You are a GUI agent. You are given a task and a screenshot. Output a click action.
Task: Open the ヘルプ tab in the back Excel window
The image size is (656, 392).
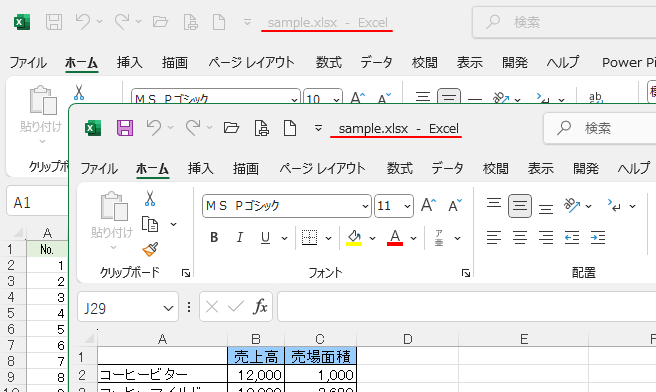point(563,62)
